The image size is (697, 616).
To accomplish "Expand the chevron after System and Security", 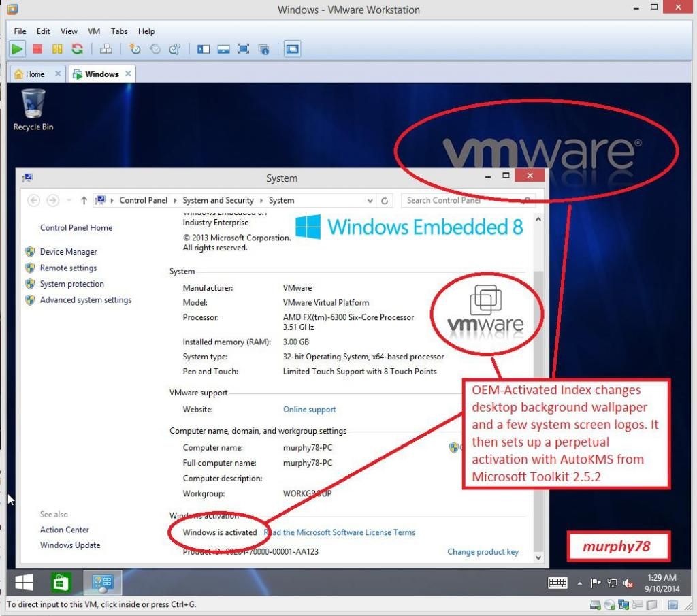I will (x=261, y=200).
